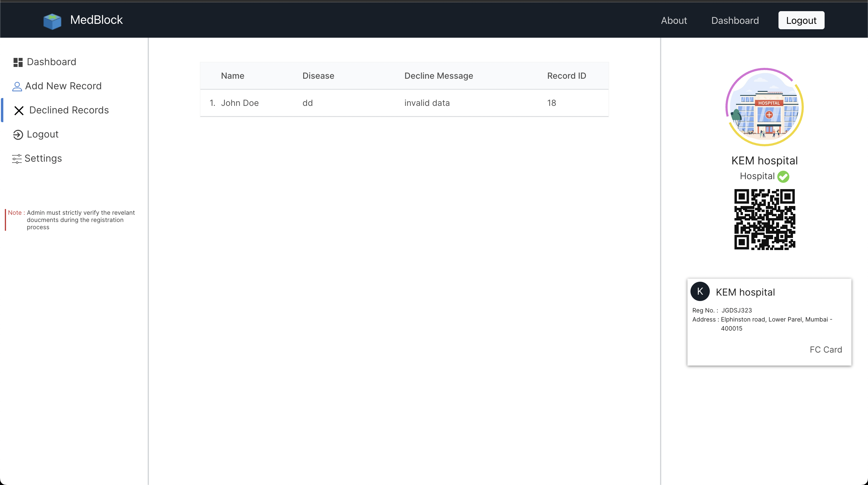The width and height of the screenshot is (868, 485).
Task: Click the Decline Message column header
Action: [439, 76]
